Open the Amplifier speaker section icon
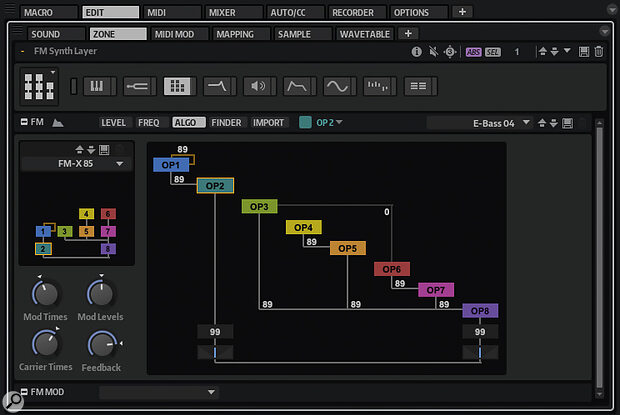This screenshot has width=620, height=415. pyautogui.click(x=258, y=86)
